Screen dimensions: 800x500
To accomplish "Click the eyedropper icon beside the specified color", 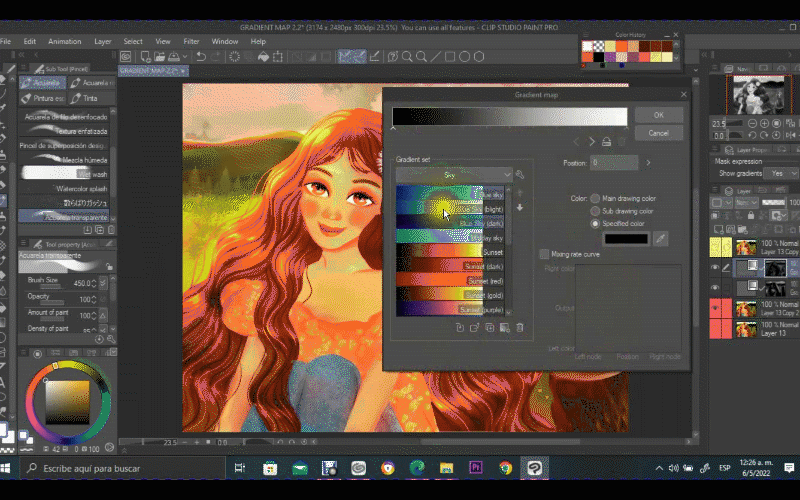I will click(x=660, y=238).
